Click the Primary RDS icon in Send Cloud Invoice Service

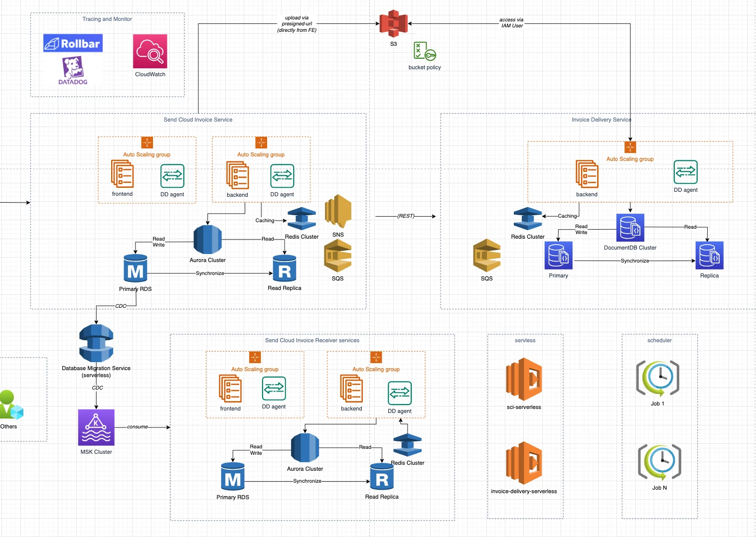[136, 268]
